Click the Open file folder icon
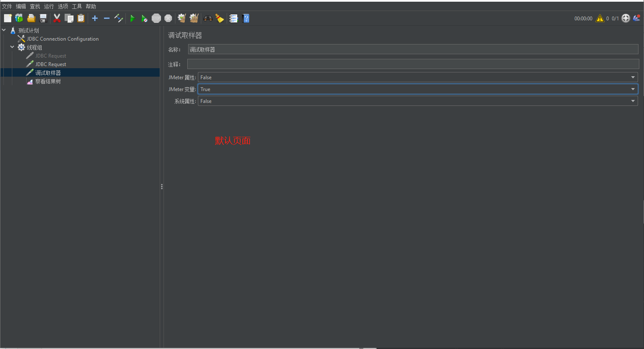The width and height of the screenshot is (644, 349). [31, 18]
